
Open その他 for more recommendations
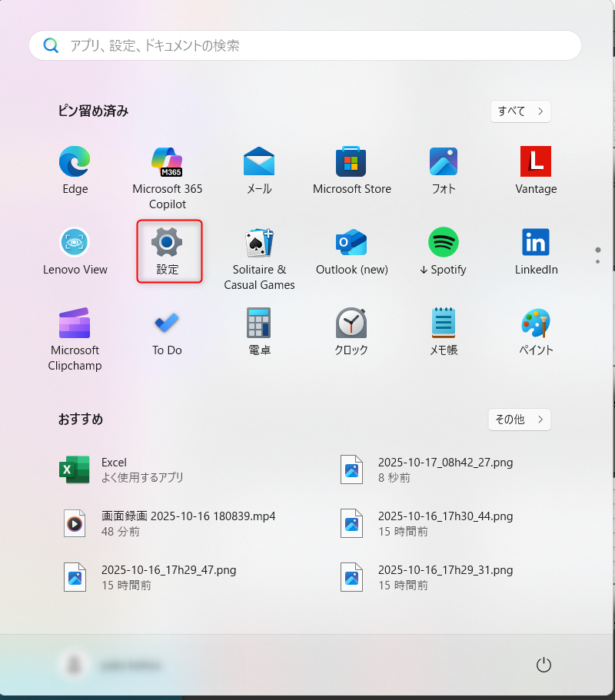click(520, 420)
